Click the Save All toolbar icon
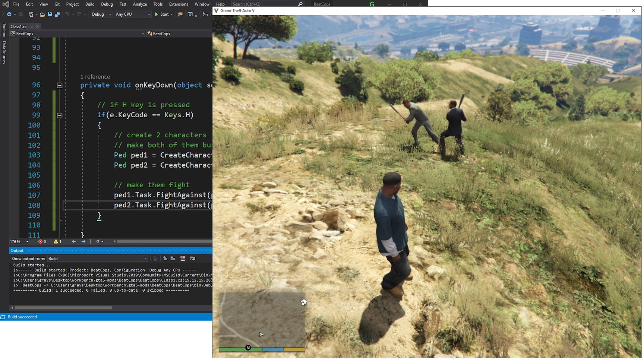The width and height of the screenshot is (644, 362). pyautogui.click(x=57, y=15)
